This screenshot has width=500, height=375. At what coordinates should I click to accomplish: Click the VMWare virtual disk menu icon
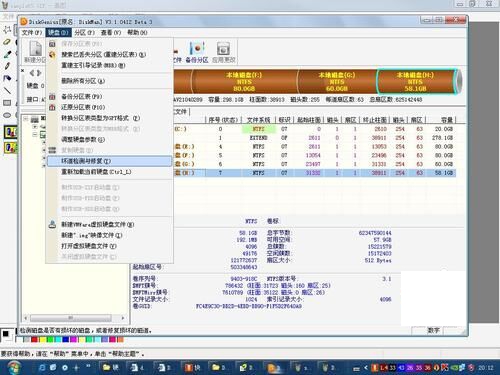click(52, 224)
